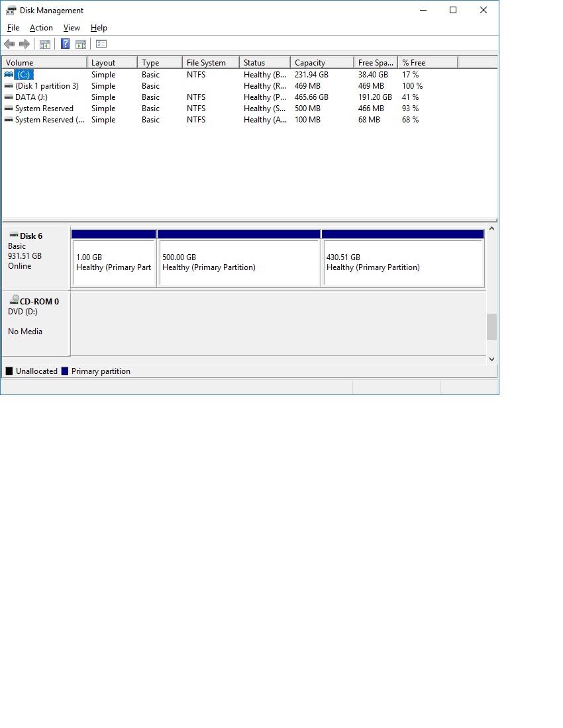Click the Settings checklist toolbar icon
Image resolution: width=563 pixels, height=728 pixels.
click(x=101, y=44)
